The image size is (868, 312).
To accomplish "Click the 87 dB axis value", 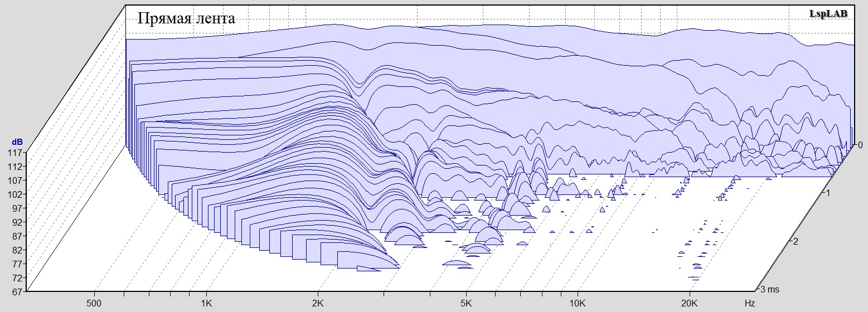I will pos(18,236).
